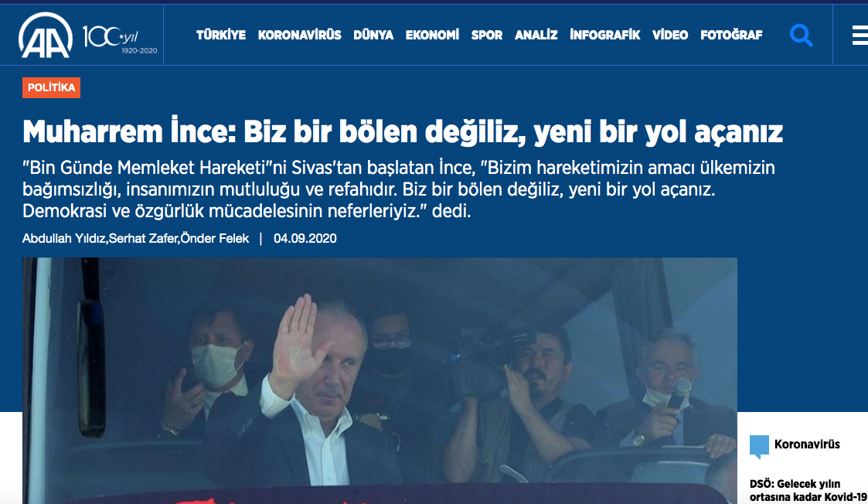
Task: Select DÜNYA in the navigation bar
Action: coord(373,35)
